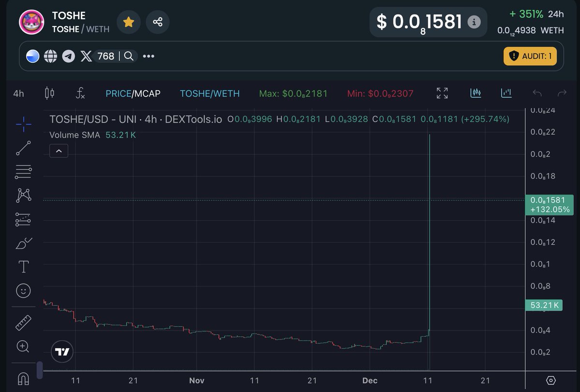
Task: Add TOSHE to favorites with star icon
Action: coord(129,22)
